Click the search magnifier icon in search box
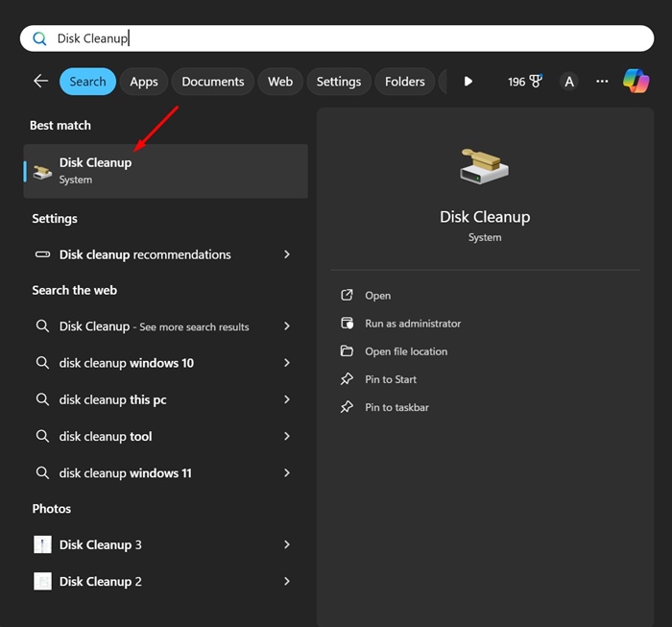This screenshot has width=672, height=627. point(39,38)
